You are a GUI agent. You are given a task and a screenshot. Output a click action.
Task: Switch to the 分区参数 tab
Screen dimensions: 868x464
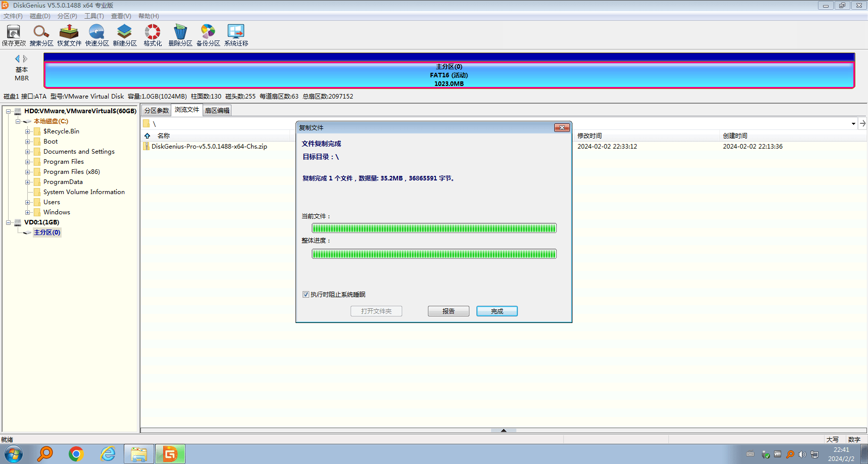157,111
